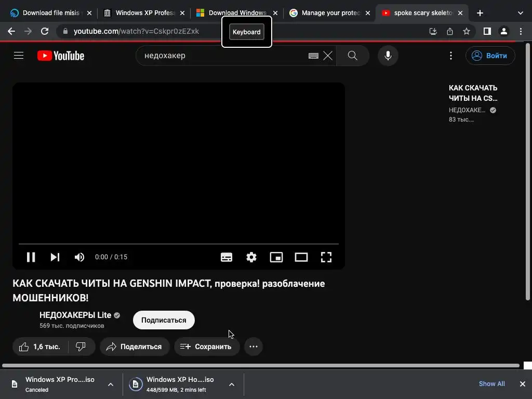Viewport: 532px width, 399px height.
Task: Clear the search query with X
Action: click(328, 56)
